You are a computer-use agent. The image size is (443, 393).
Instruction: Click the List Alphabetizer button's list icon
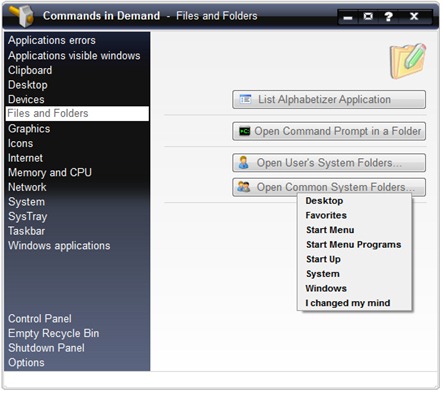tap(246, 99)
